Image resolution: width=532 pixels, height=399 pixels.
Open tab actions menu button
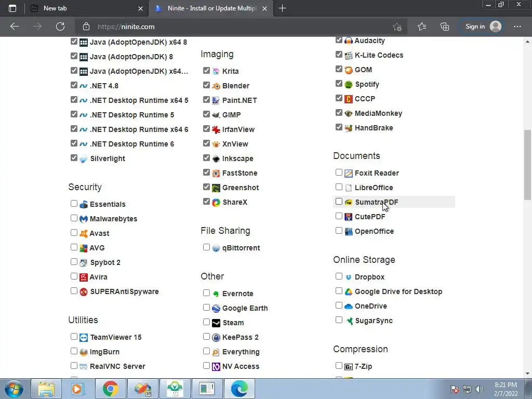tap(12, 8)
